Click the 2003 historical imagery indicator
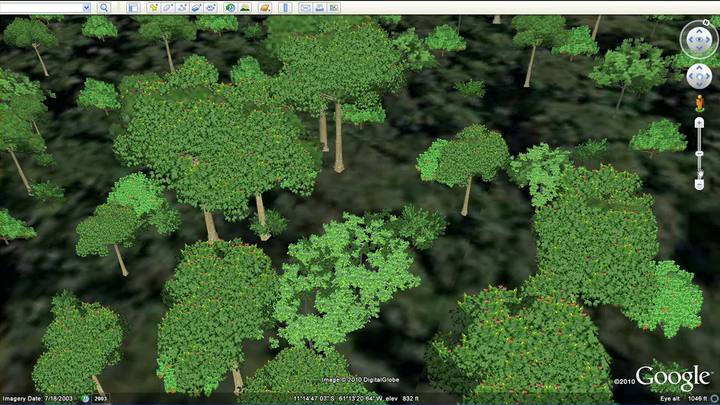Image resolution: width=720 pixels, height=405 pixels. click(x=101, y=399)
